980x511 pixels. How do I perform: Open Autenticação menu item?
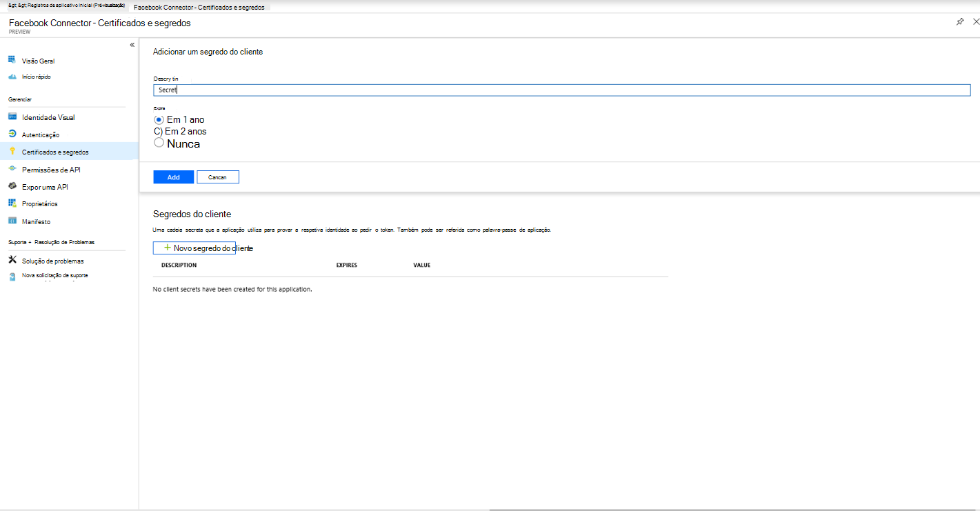pos(41,134)
